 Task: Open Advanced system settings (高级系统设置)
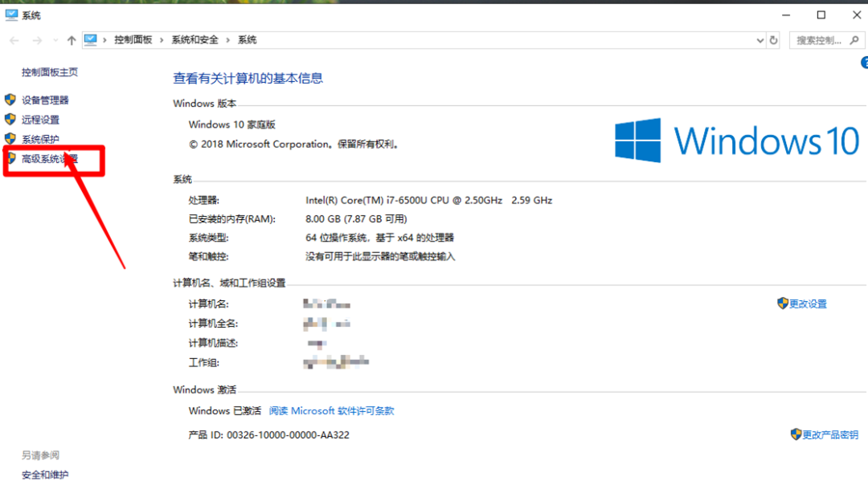50,159
